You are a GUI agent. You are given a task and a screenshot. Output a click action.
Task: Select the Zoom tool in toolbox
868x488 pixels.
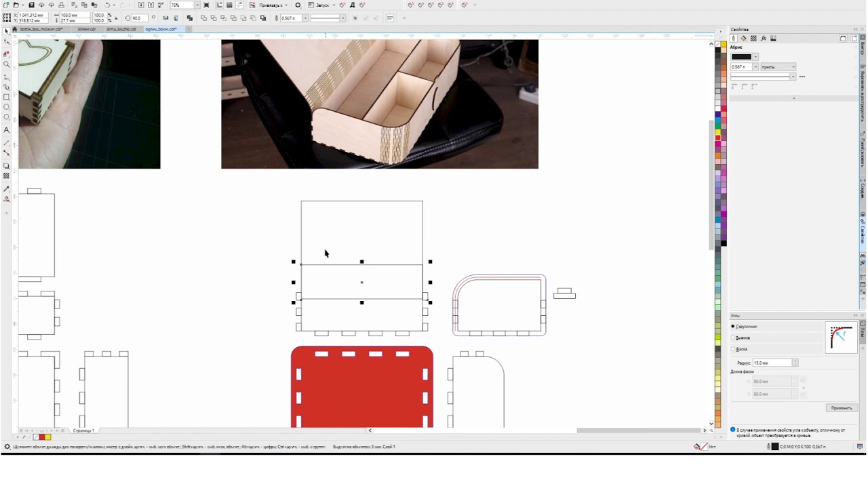pyautogui.click(x=7, y=64)
